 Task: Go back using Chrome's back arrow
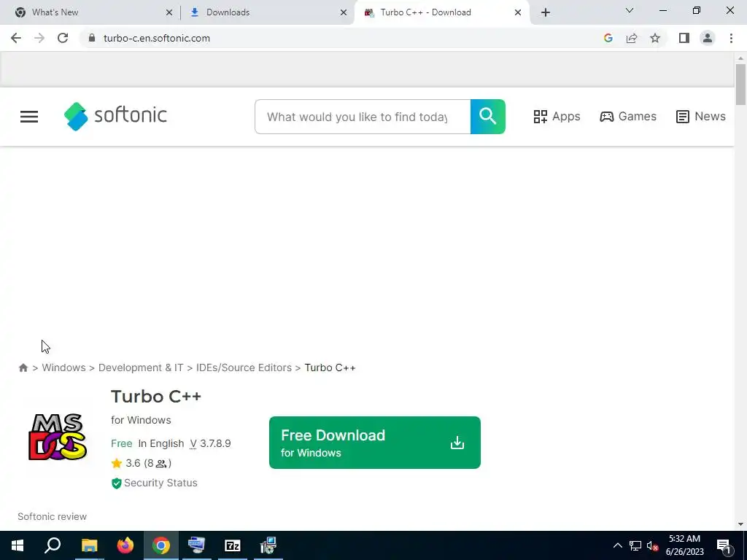coord(16,38)
